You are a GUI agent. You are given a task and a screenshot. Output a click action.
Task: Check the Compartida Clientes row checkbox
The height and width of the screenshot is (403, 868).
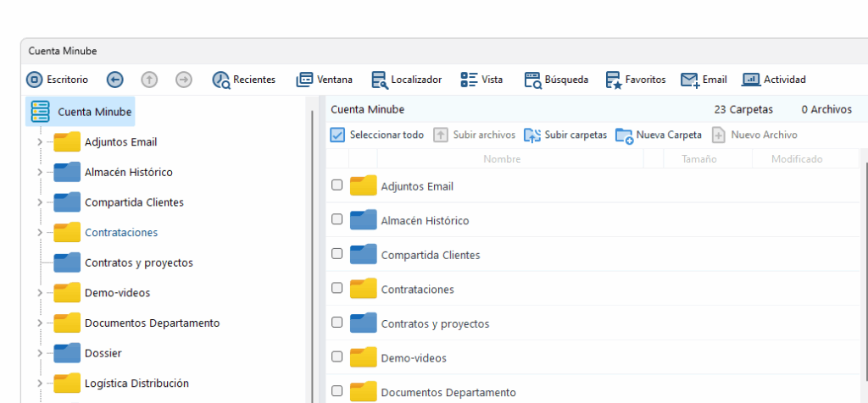[337, 254]
